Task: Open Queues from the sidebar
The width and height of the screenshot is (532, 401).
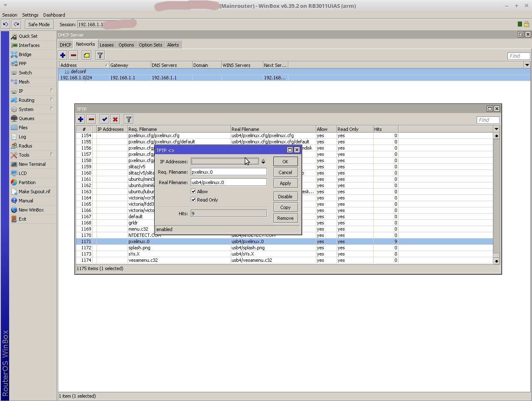Action: [26, 118]
